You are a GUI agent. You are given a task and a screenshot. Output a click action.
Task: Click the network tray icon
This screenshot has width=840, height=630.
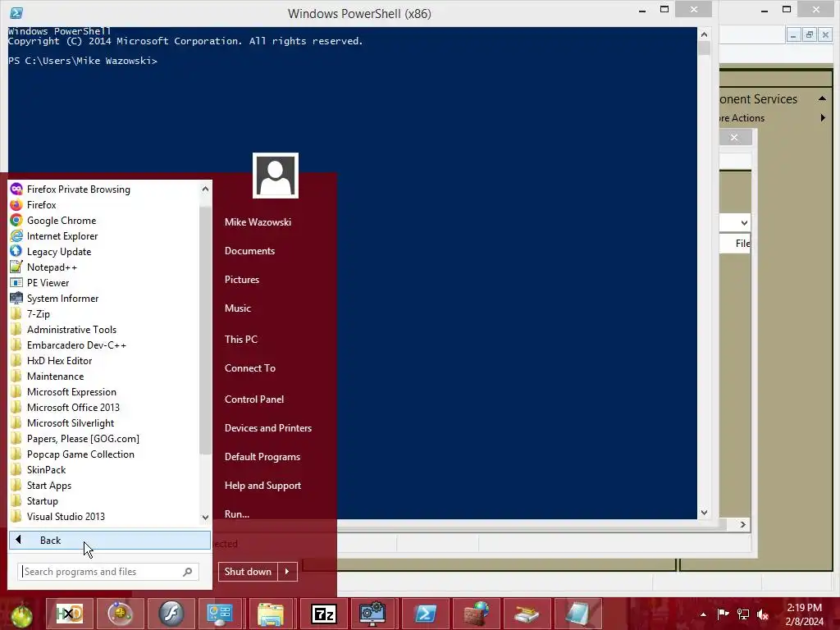[x=743, y=614]
